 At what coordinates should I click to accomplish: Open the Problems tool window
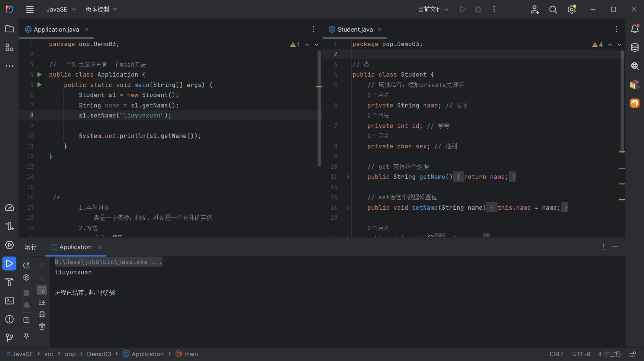tap(9, 319)
